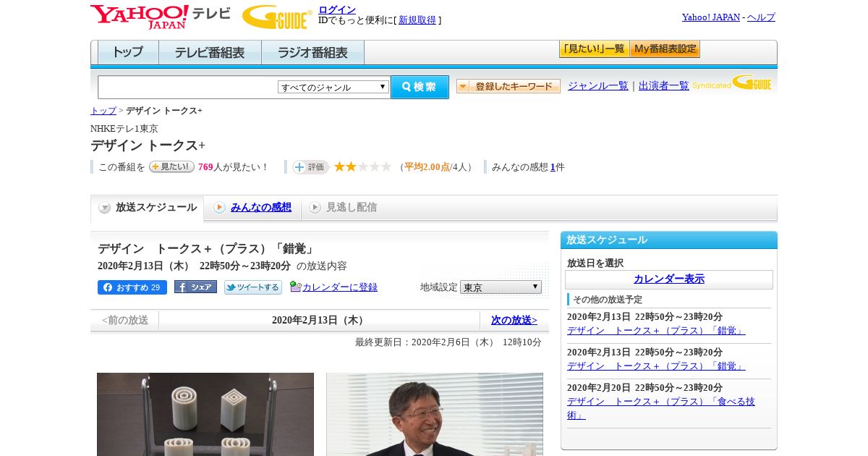
Task: Click the 登録したキーワード button
Action: [509, 86]
